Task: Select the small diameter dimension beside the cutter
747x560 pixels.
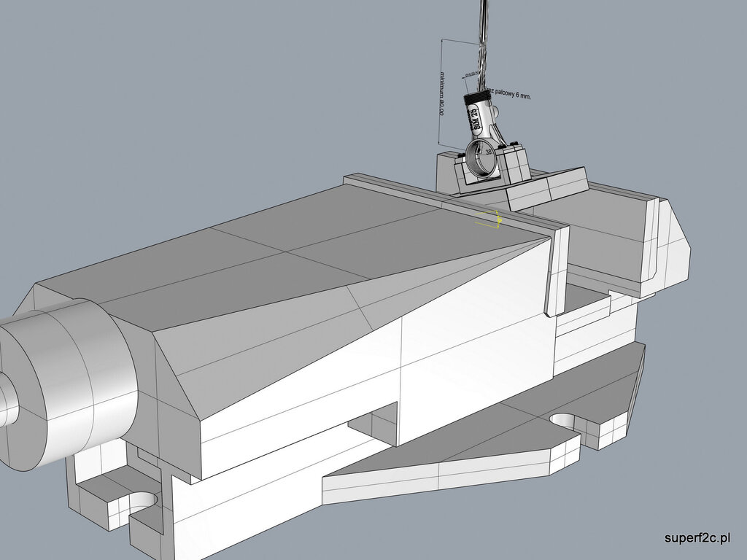Action: point(470,74)
